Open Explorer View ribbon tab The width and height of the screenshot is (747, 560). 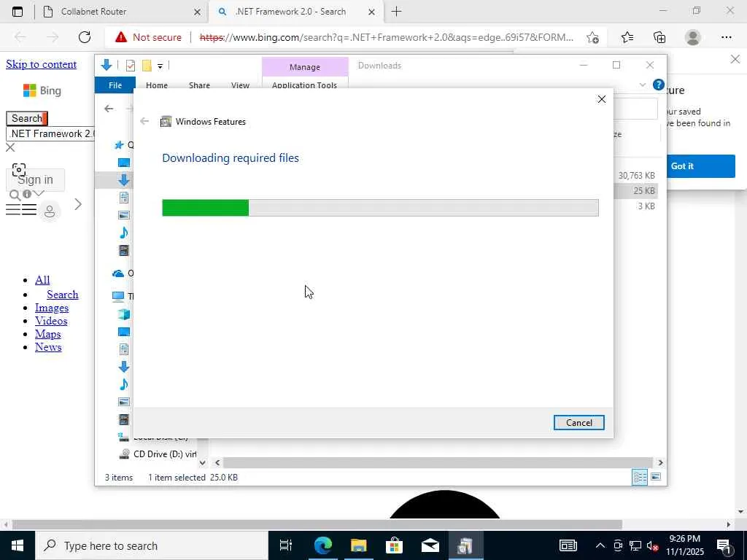tap(240, 85)
